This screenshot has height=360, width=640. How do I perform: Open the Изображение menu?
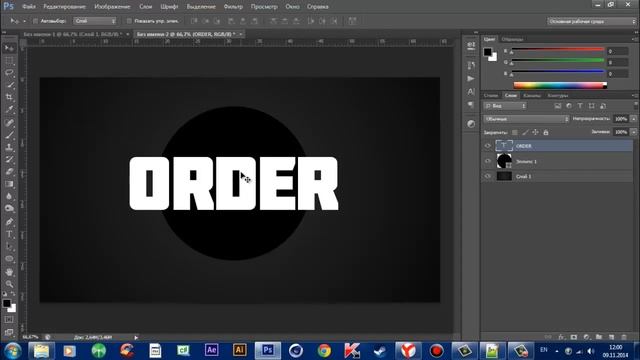[x=112, y=7]
